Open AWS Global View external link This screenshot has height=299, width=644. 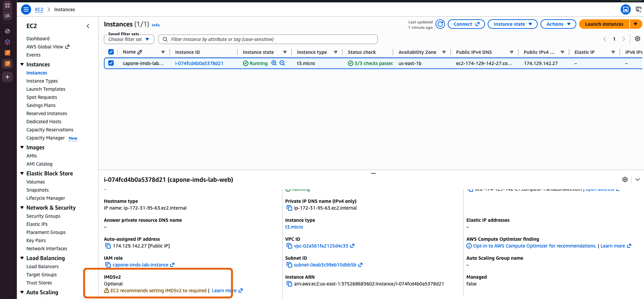[x=48, y=47]
